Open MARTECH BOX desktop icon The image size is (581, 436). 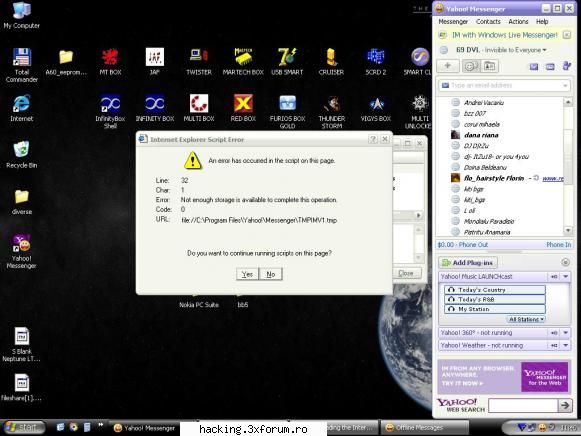[243, 62]
